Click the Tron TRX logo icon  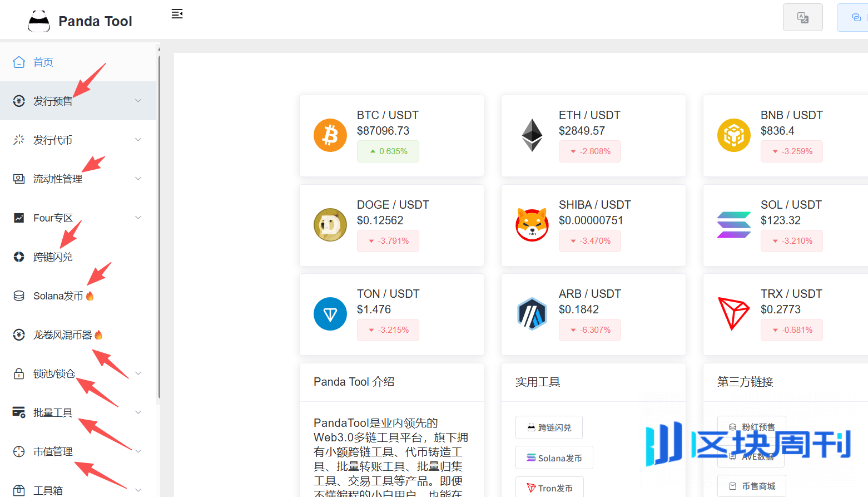point(733,313)
